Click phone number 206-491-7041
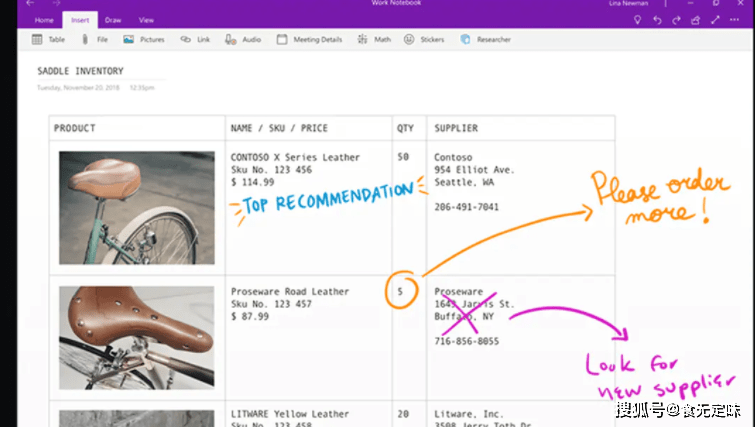755x427 pixels. click(467, 207)
